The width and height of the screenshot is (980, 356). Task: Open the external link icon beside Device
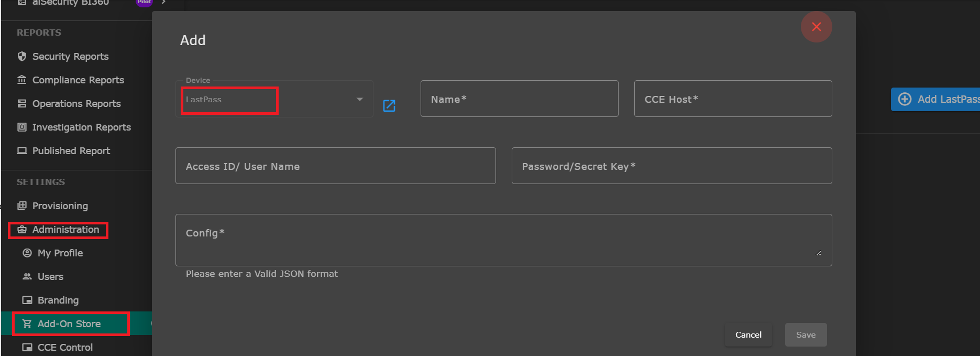tap(389, 105)
